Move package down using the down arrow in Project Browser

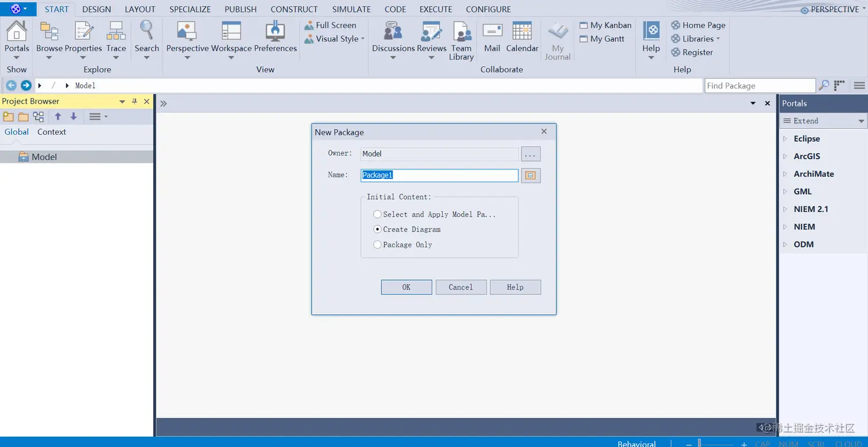[73, 116]
